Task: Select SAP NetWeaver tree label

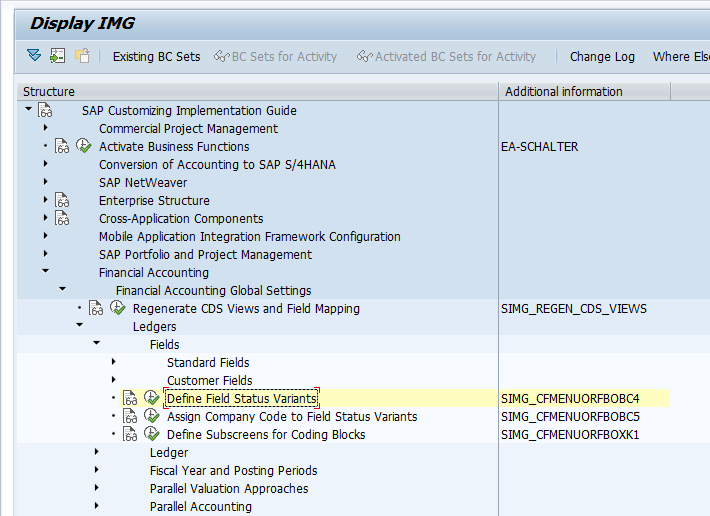Action: (143, 182)
